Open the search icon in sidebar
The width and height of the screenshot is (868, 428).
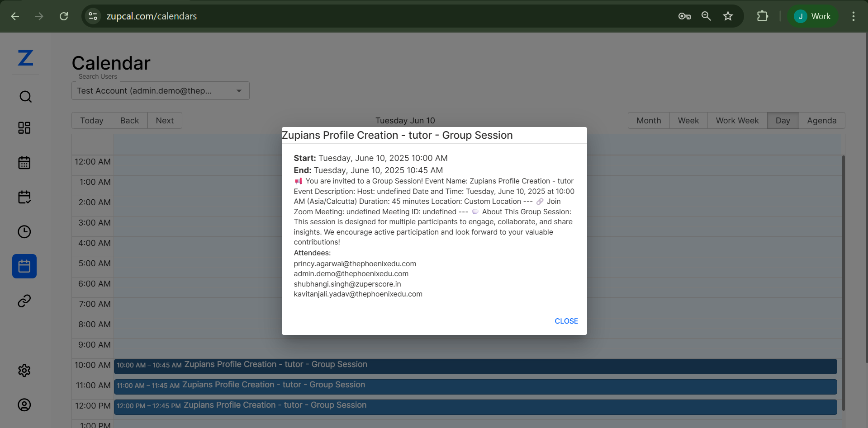[x=25, y=97]
